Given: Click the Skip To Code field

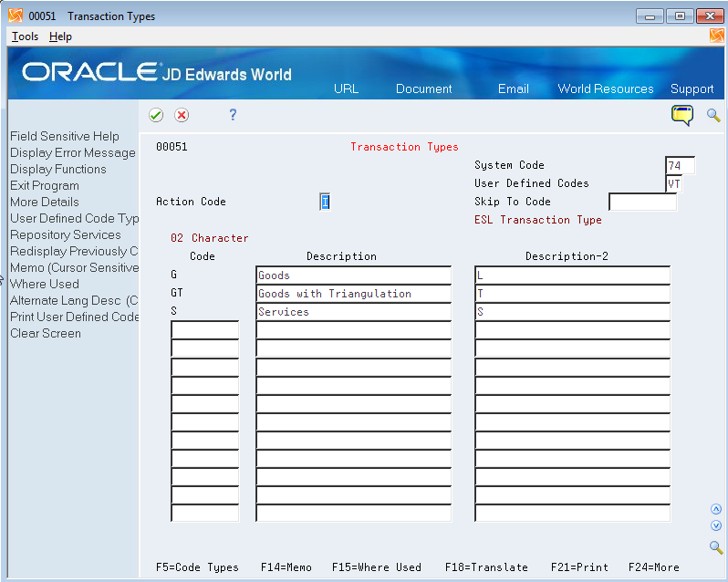Looking at the screenshot, I should point(642,202).
